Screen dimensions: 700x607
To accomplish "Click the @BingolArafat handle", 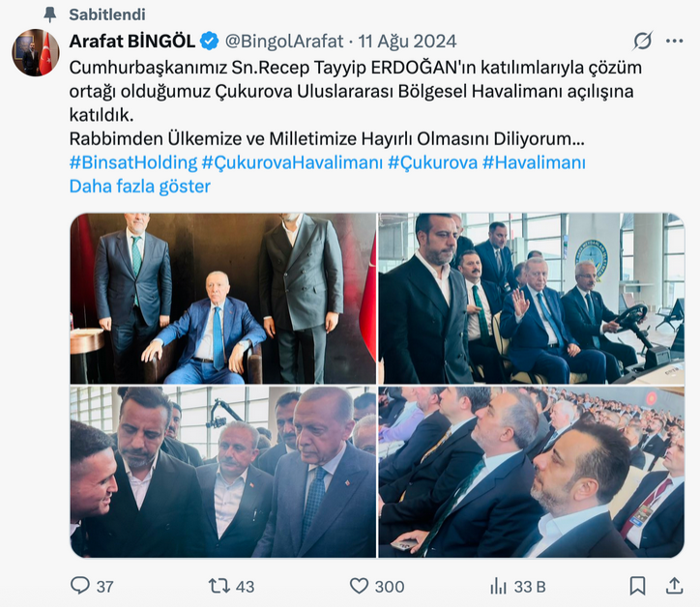I will point(284,41).
